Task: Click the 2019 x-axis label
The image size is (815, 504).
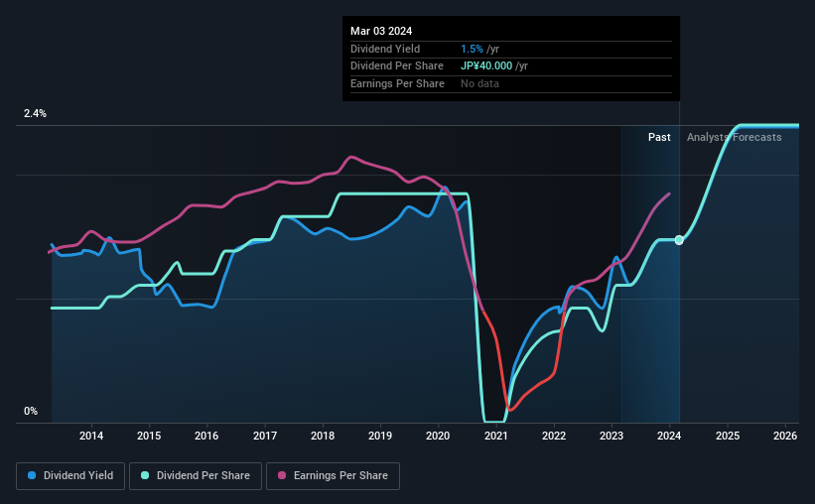Action: pyautogui.click(x=380, y=436)
